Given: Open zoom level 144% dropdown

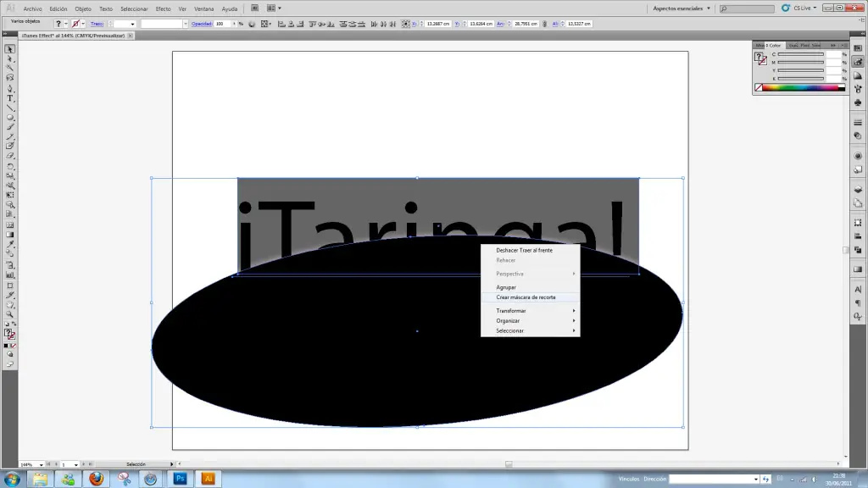Looking at the screenshot, I should [x=41, y=465].
